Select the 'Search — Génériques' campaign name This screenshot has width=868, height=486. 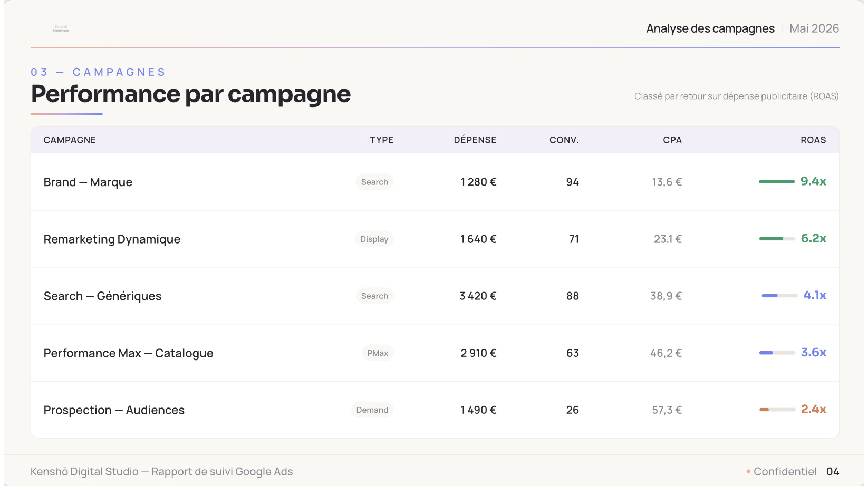point(102,296)
